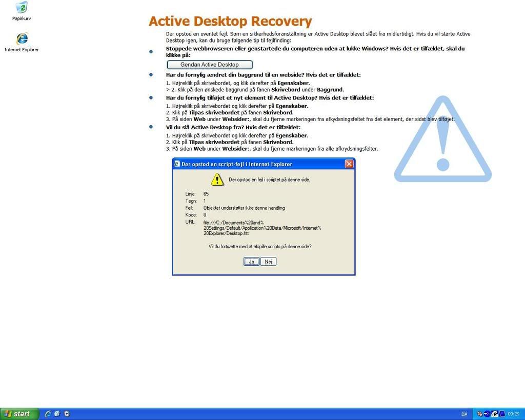
Task: Open Windows Media Player from Quick Launch
Action: (67, 414)
